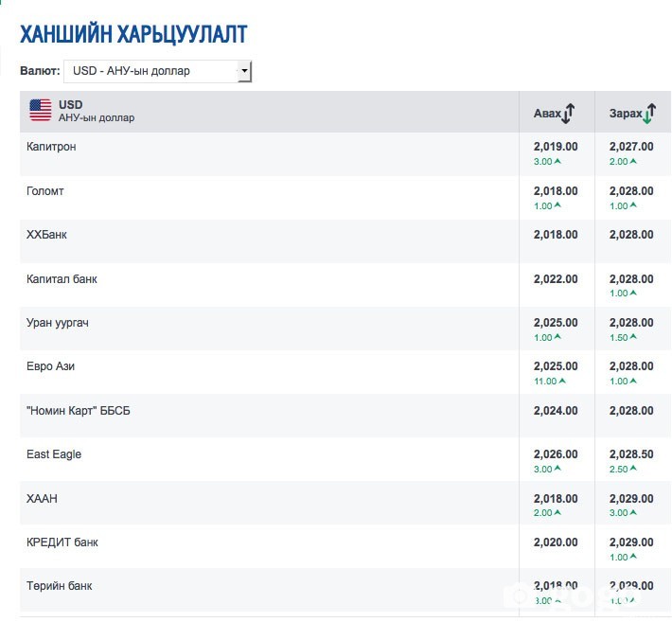Sort by Зарах column arrows

click(649, 114)
